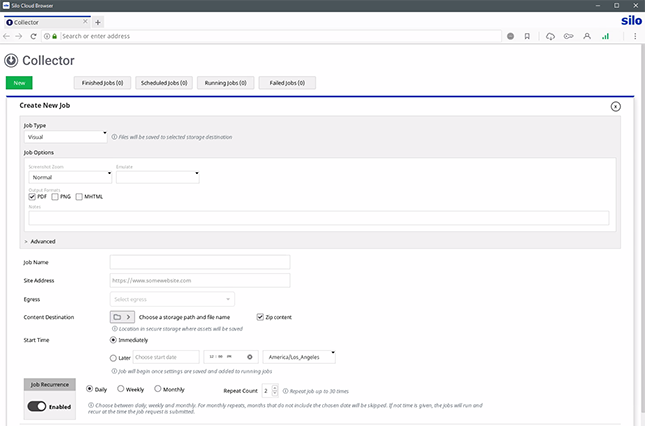Click the Notes text field
Viewport: 645px width, 426px height.
coord(319,218)
